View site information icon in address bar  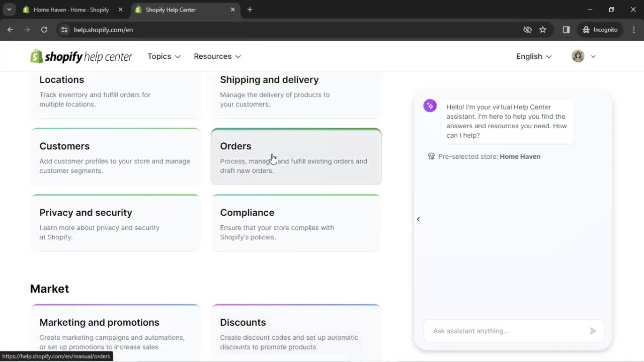tap(64, 30)
